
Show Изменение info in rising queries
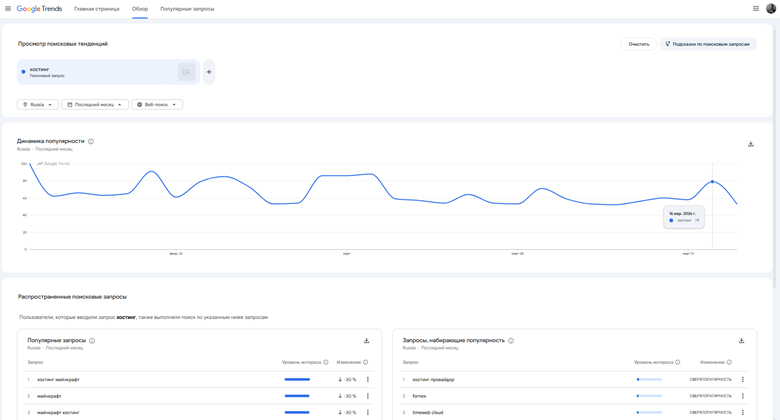[729, 362]
